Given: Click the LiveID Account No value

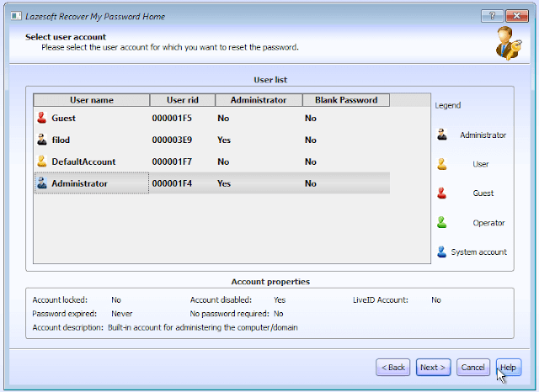Looking at the screenshot, I should [436, 299].
